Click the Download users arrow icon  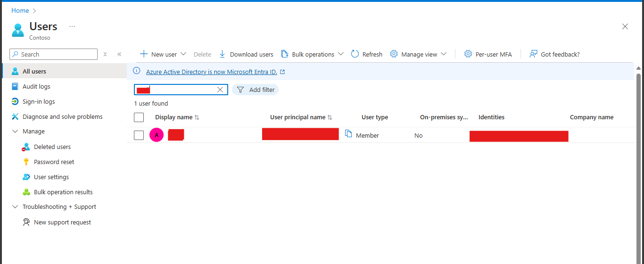click(x=223, y=54)
